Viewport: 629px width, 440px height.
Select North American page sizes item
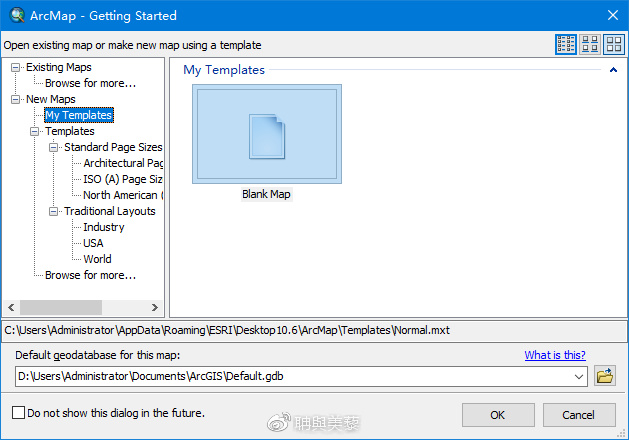point(123,195)
